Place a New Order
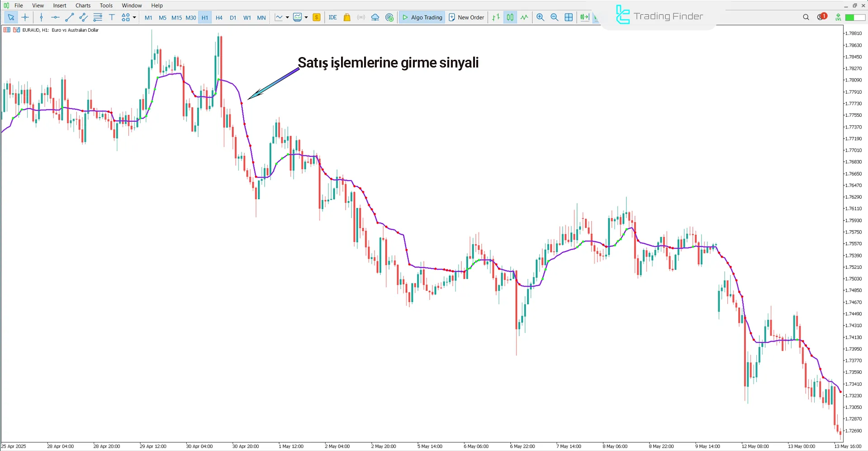868x451 pixels. 466,17
